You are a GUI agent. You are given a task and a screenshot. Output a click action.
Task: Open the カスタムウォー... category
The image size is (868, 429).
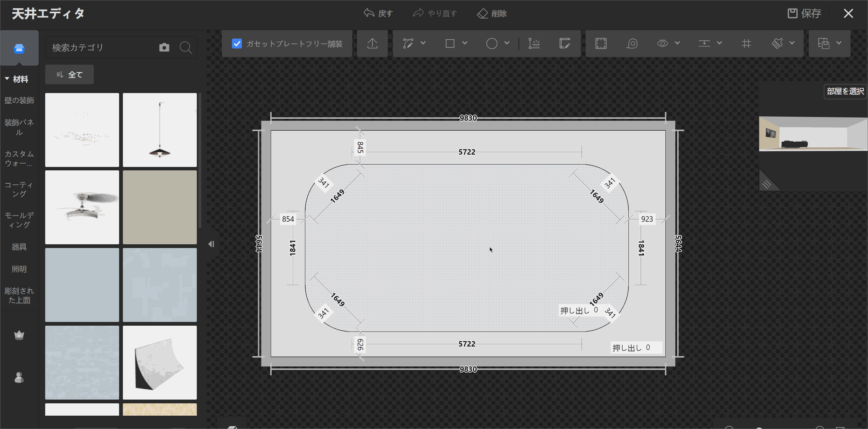19,158
